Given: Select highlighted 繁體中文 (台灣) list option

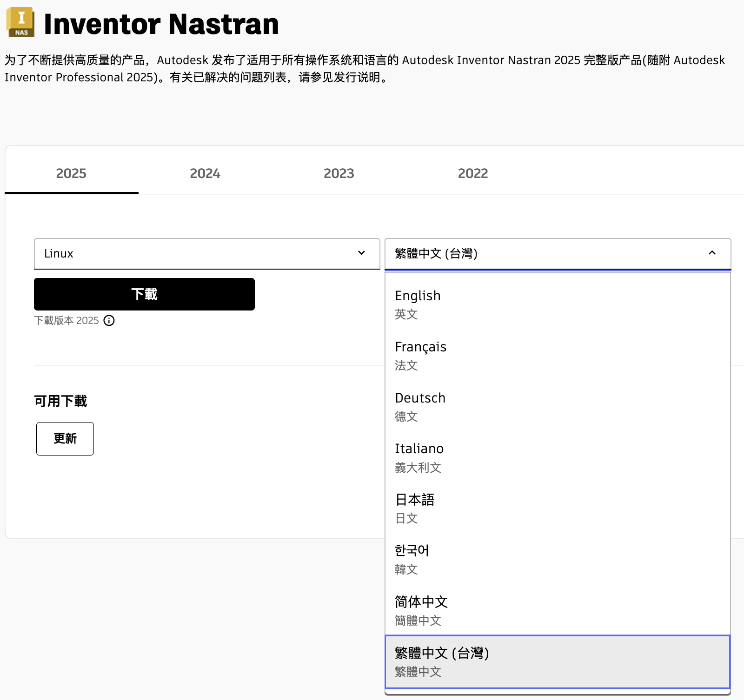Looking at the screenshot, I should (x=557, y=662).
